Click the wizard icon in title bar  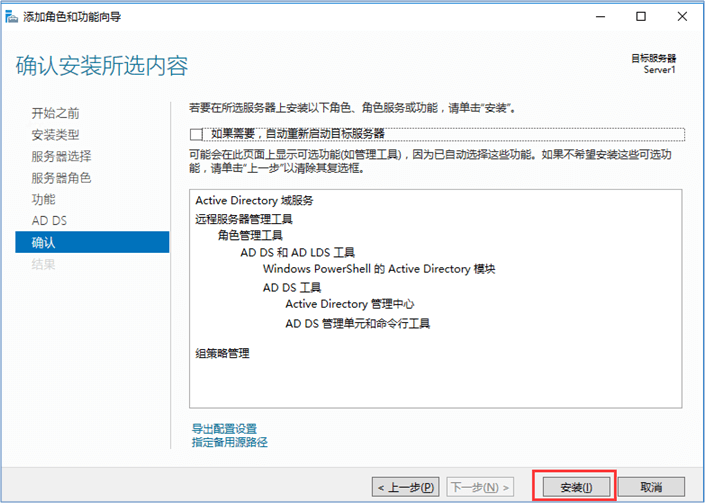click(x=12, y=17)
